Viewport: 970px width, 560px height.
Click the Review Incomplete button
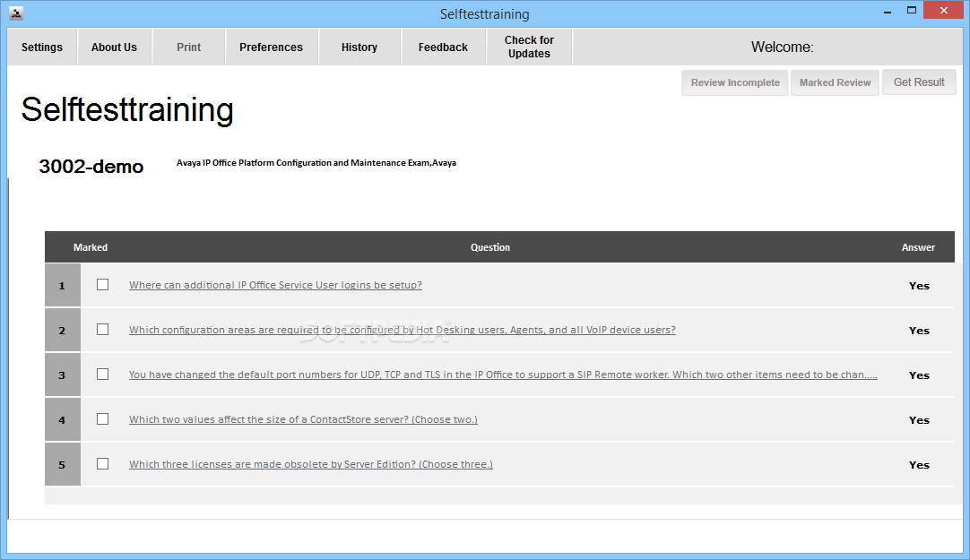point(735,82)
